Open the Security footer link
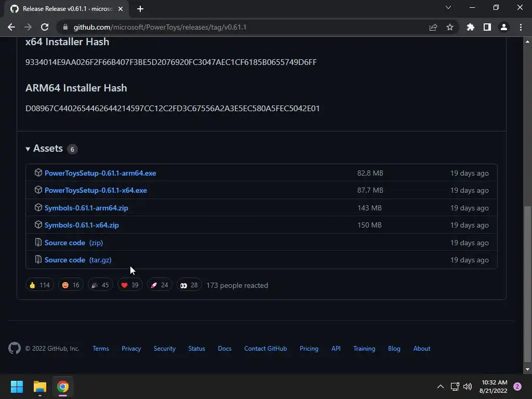The image size is (532, 399). 165,349
